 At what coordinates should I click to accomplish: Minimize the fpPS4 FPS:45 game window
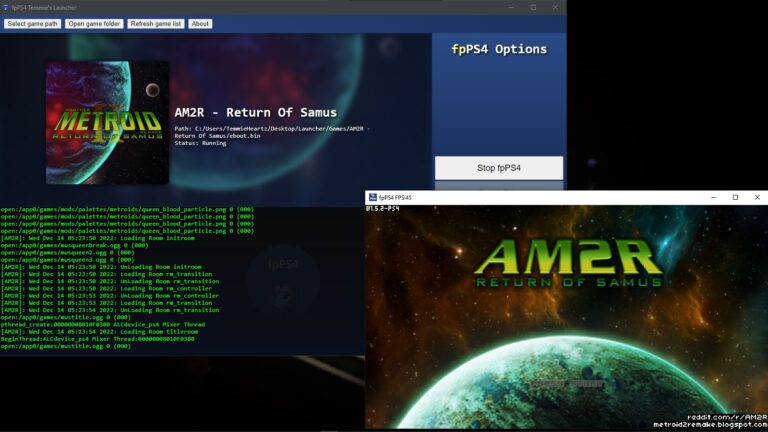[714, 197]
